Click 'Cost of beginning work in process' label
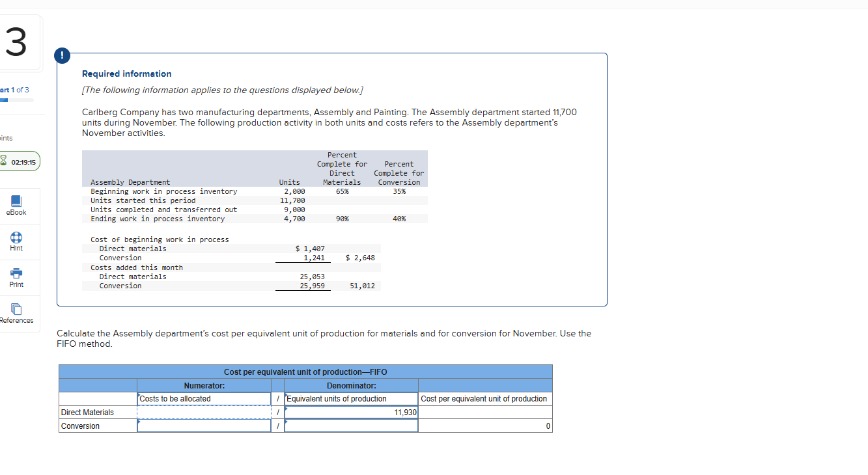868x475 pixels. coord(160,239)
